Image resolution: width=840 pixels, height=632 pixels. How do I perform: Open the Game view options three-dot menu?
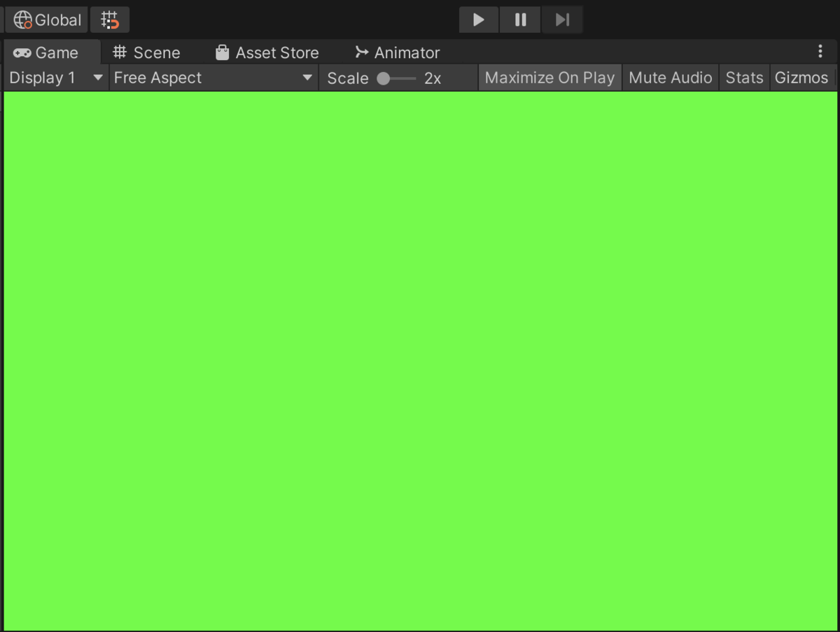click(820, 51)
